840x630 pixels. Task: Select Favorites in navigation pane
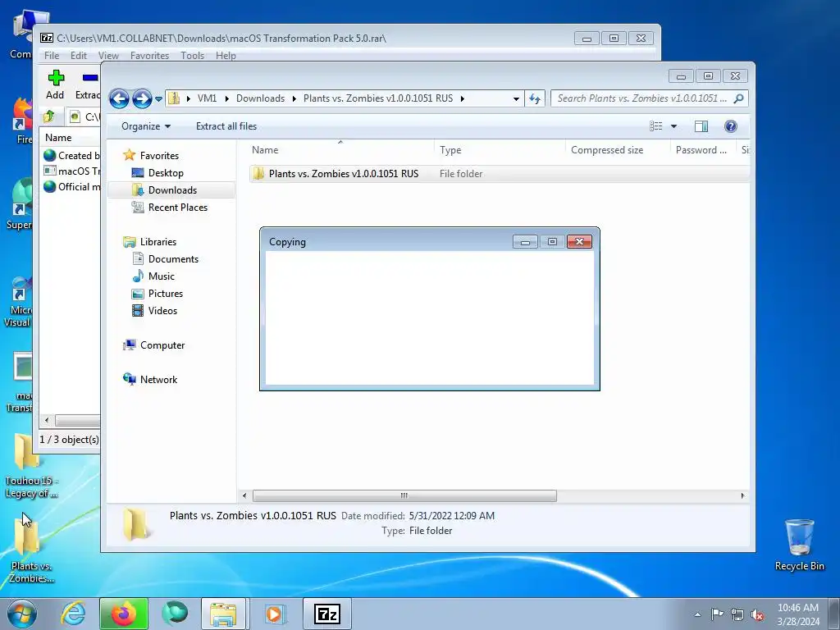(x=159, y=156)
